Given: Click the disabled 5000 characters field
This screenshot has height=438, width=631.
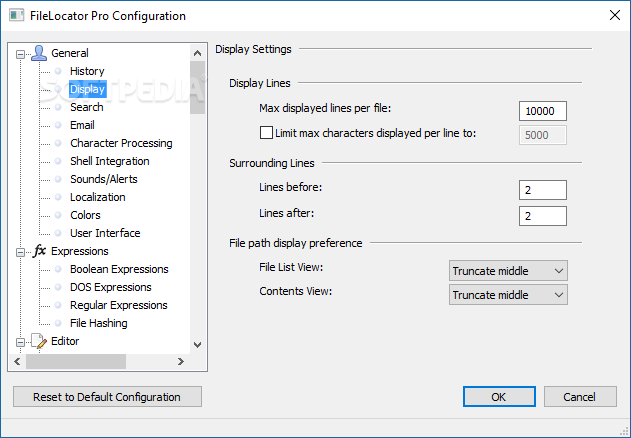Looking at the screenshot, I should [x=543, y=135].
